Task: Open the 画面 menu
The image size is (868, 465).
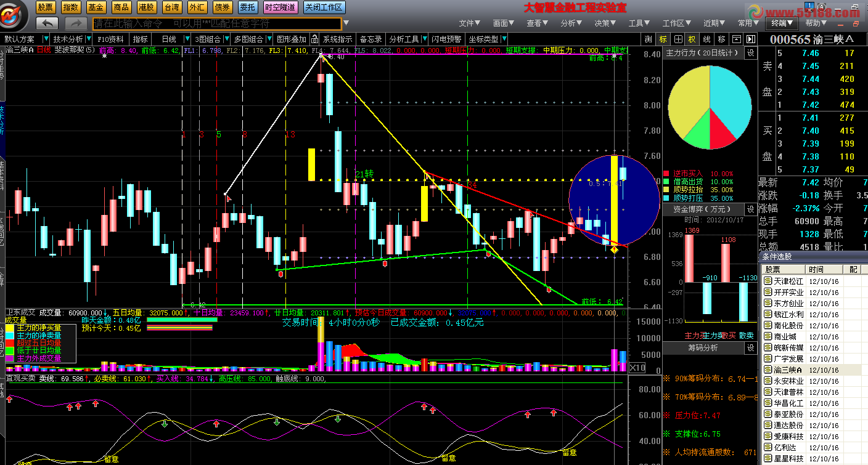Action: click(x=504, y=23)
